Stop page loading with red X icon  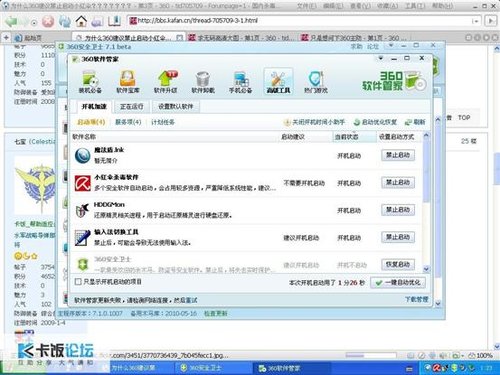(48, 22)
